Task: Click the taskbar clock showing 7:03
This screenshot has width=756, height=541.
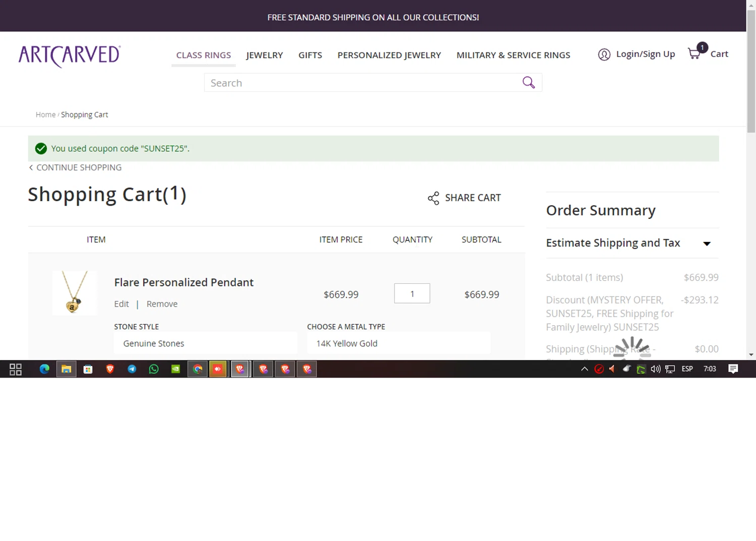Action: pos(710,369)
